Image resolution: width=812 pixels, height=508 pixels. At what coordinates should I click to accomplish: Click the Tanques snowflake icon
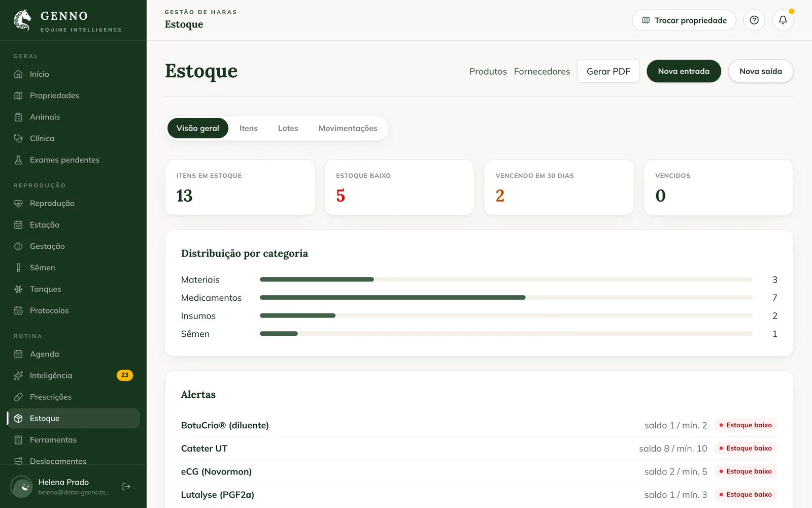18,289
